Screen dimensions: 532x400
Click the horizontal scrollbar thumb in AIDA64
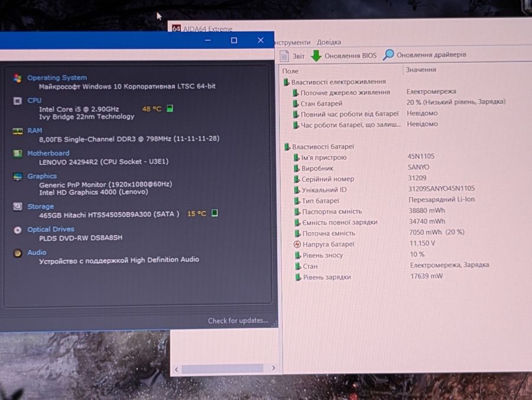click(223, 369)
